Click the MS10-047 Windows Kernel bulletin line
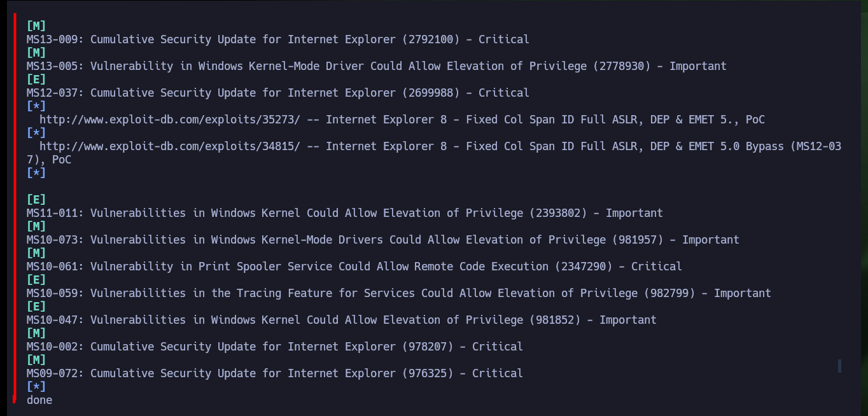This screenshot has height=416, width=868. [341, 320]
